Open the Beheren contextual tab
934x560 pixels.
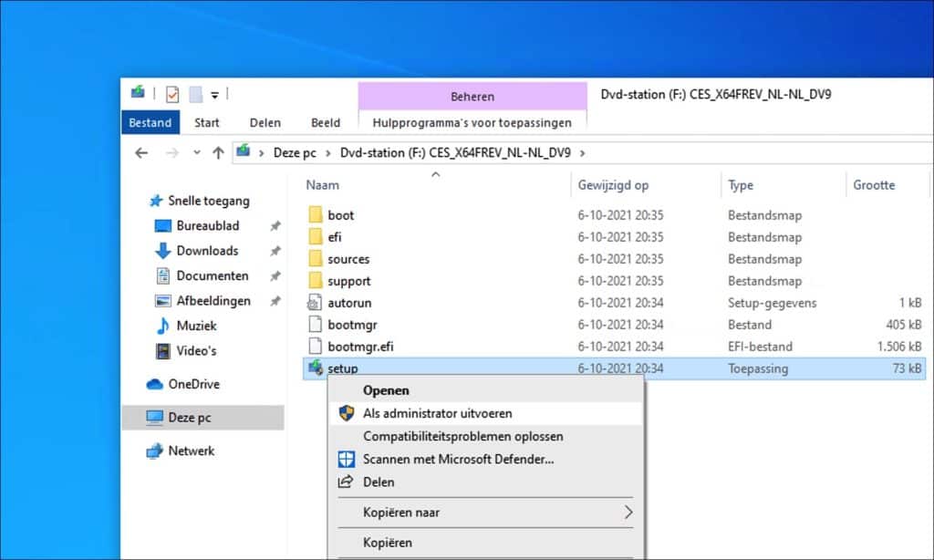[x=472, y=97]
